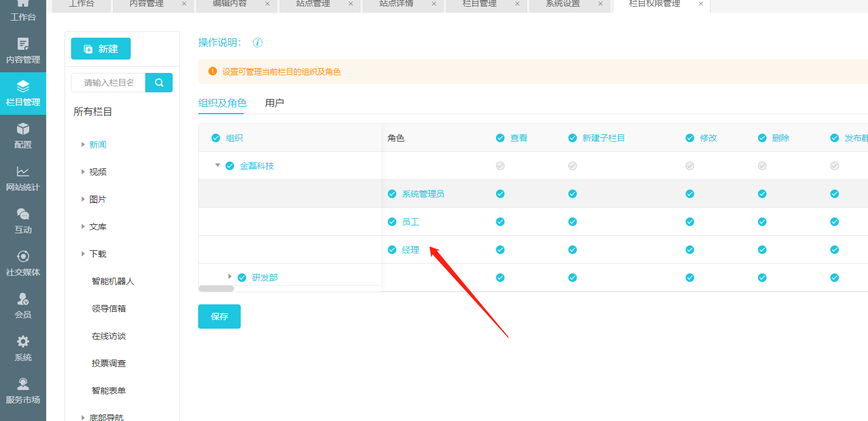
Task: Toggle the 系统管理员 role checkbox
Action: click(392, 194)
